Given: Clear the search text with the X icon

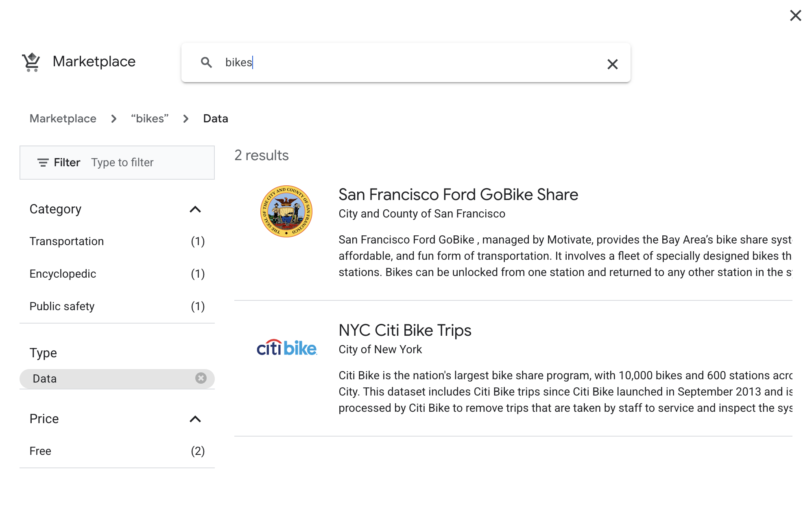Looking at the screenshot, I should tap(612, 64).
